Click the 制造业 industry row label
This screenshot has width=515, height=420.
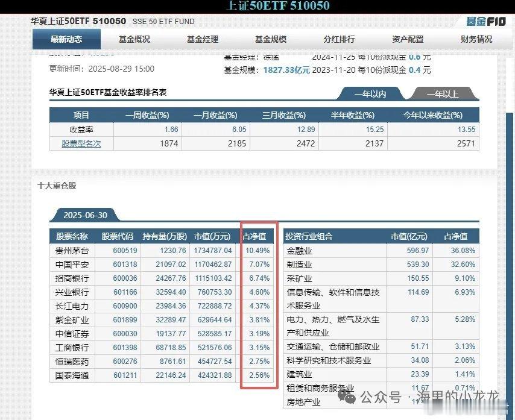[x=299, y=265]
